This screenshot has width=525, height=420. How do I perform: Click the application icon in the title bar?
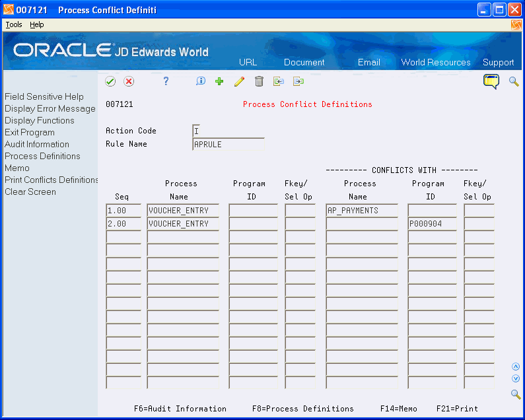[x=9, y=10]
